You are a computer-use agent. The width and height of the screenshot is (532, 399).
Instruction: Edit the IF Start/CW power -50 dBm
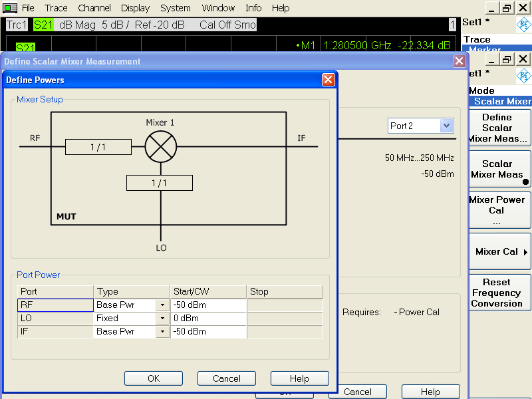pyautogui.click(x=208, y=331)
